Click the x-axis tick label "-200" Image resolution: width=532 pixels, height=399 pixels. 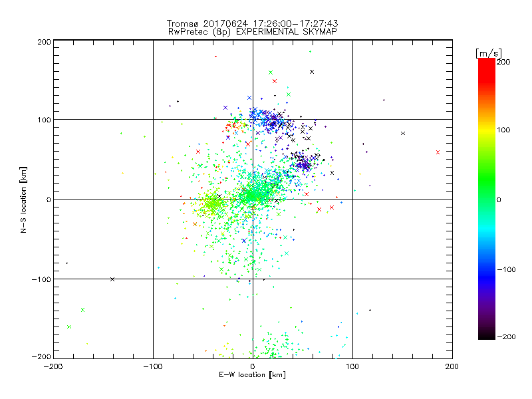coord(53,366)
